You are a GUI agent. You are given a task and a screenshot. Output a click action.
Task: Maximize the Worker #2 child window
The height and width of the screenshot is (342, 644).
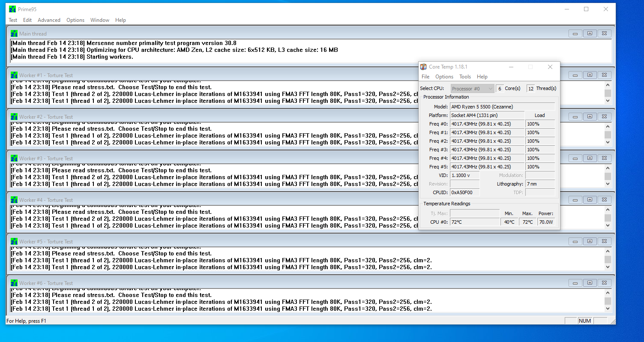point(590,117)
